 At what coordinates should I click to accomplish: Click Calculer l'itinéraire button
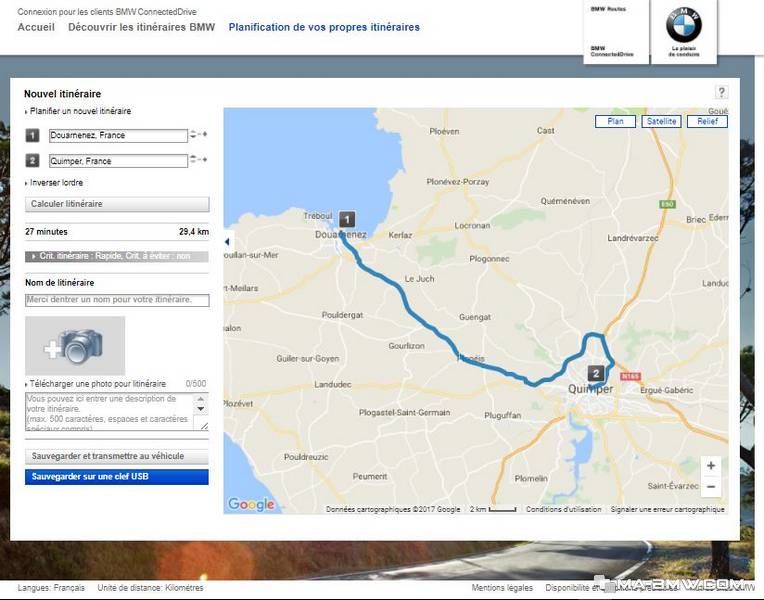coord(117,204)
